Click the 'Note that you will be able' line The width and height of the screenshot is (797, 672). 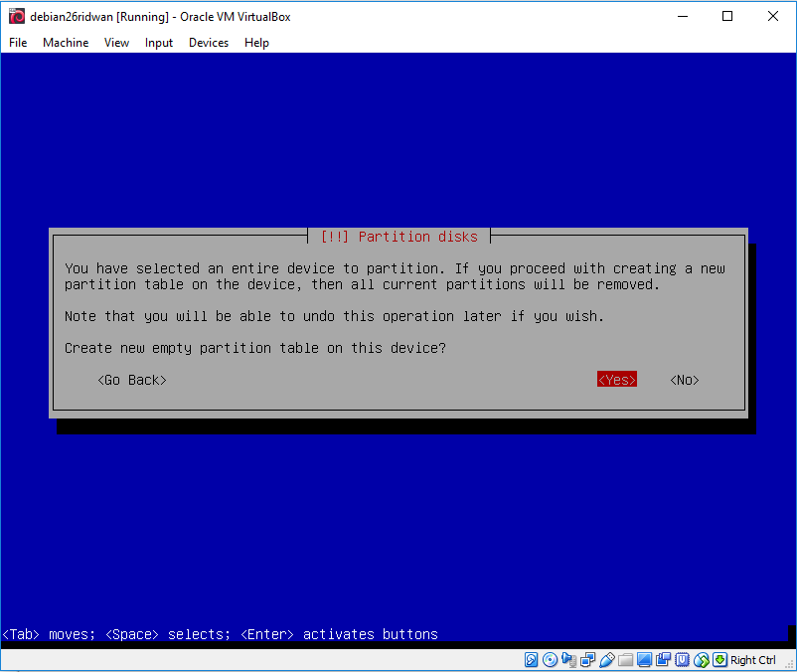(335, 316)
